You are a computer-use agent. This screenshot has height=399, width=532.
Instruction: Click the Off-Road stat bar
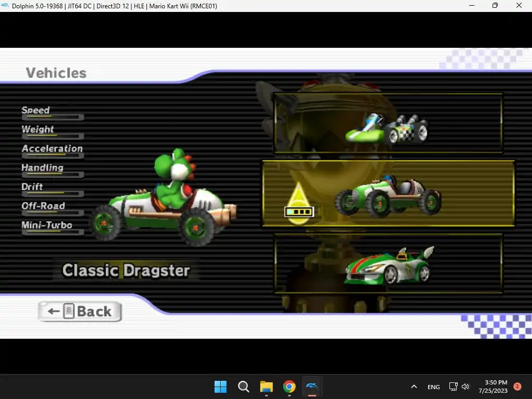[52, 213]
